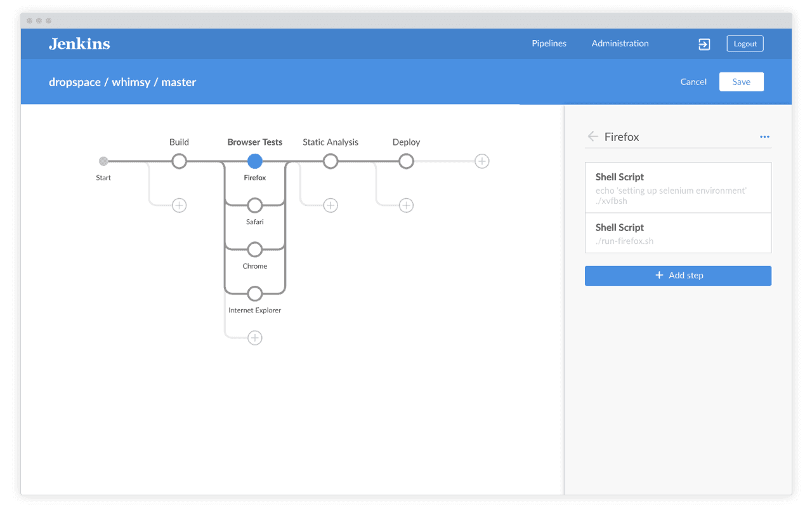This screenshot has height=508, width=812.
Task: Add a new stage after Deploy
Action: (482, 161)
